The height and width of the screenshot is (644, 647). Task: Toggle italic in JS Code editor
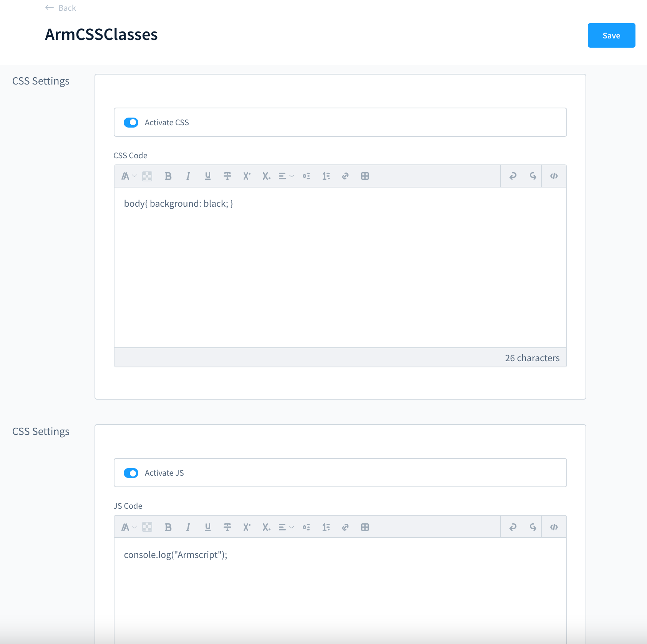click(x=188, y=527)
